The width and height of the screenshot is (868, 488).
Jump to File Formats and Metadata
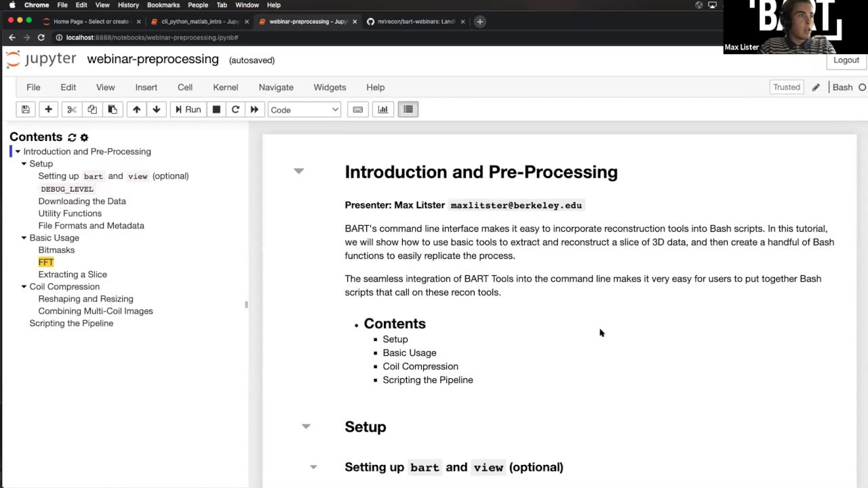pyautogui.click(x=91, y=226)
